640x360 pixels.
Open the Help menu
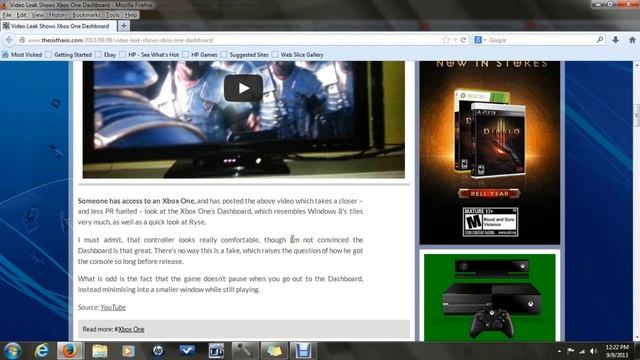pos(131,15)
